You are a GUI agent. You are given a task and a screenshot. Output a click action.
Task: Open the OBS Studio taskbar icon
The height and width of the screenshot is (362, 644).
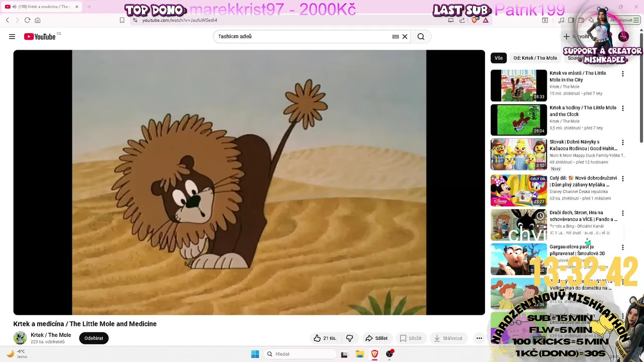pyautogui.click(x=389, y=354)
